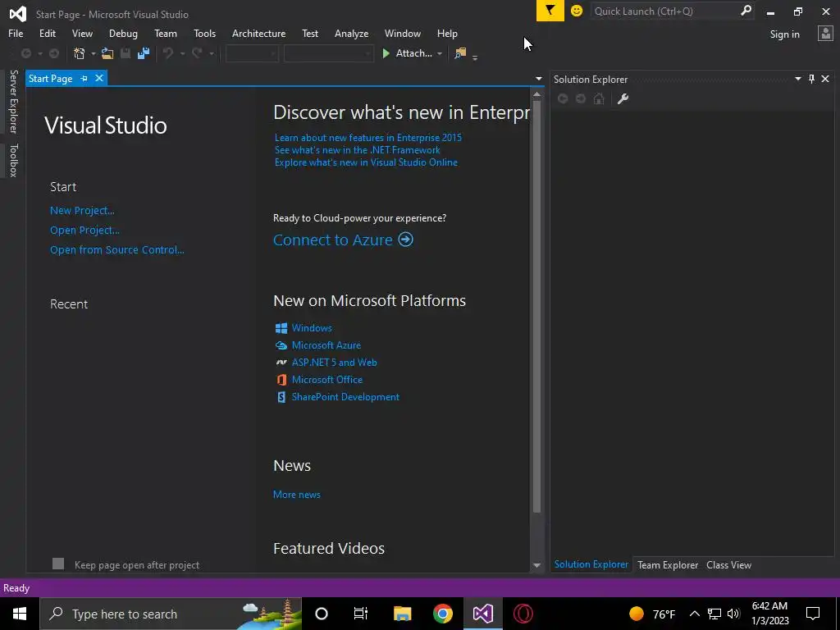Open the Solution Platforms combo box

tap(328, 53)
